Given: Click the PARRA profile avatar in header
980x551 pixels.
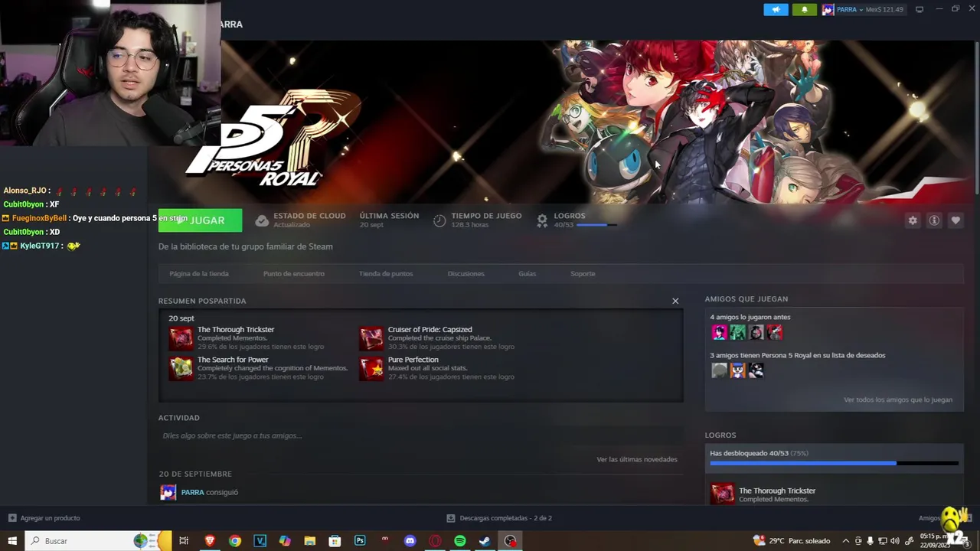Looking at the screenshot, I should point(828,10).
